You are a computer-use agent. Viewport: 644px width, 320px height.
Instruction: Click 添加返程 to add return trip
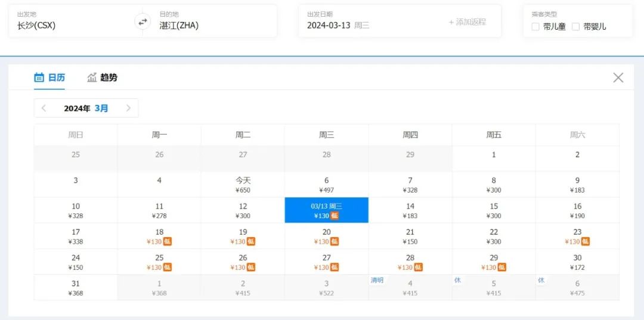point(467,22)
